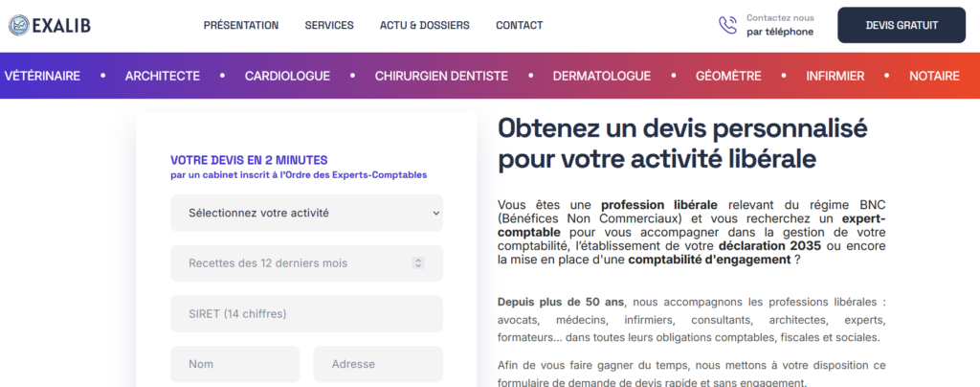Select the Architecte profession link
The image size is (980, 387).
click(163, 76)
